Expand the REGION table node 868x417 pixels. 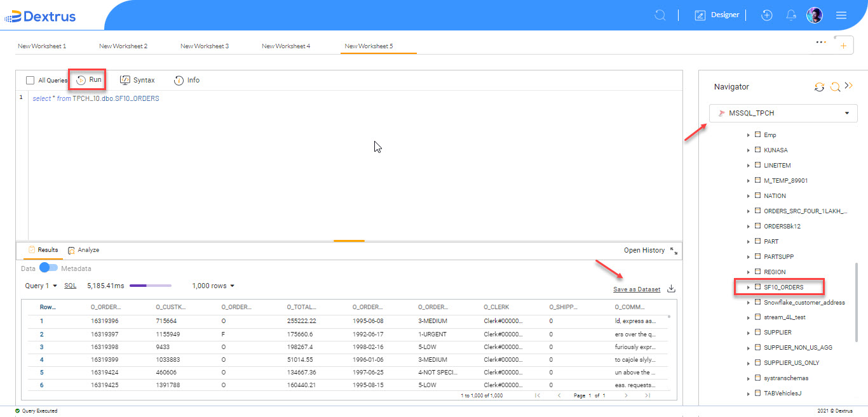[749, 272]
